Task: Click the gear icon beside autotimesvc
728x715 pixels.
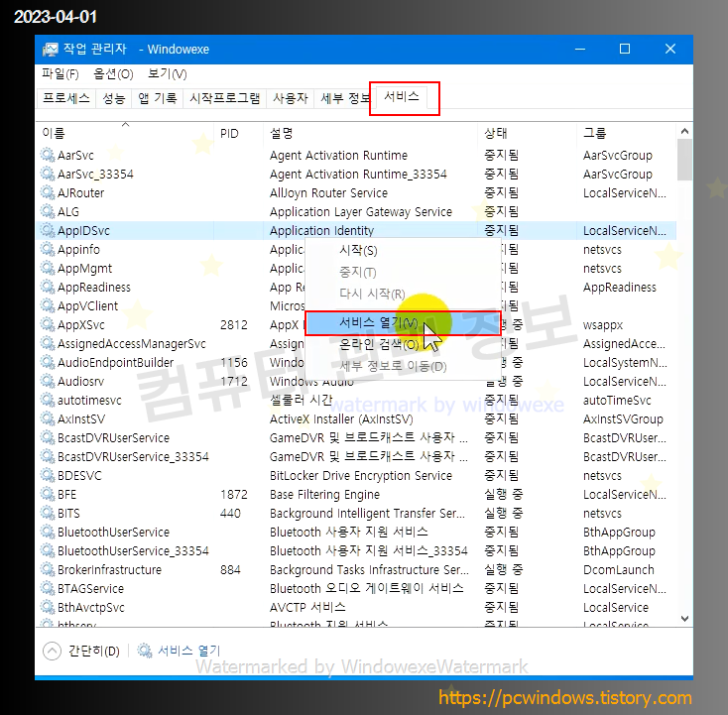Action: point(48,400)
